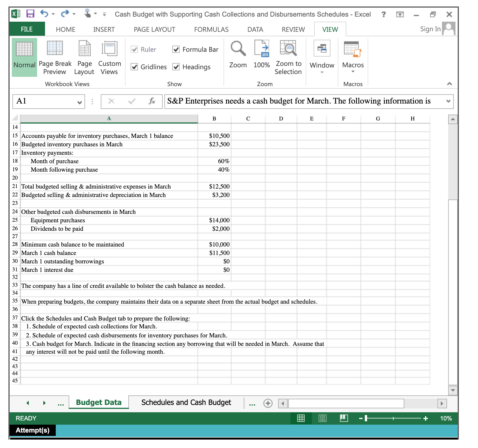Open the Macros dropdown arrow
The width and height of the screenshot is (478, 448).
(x=353, y=72)
